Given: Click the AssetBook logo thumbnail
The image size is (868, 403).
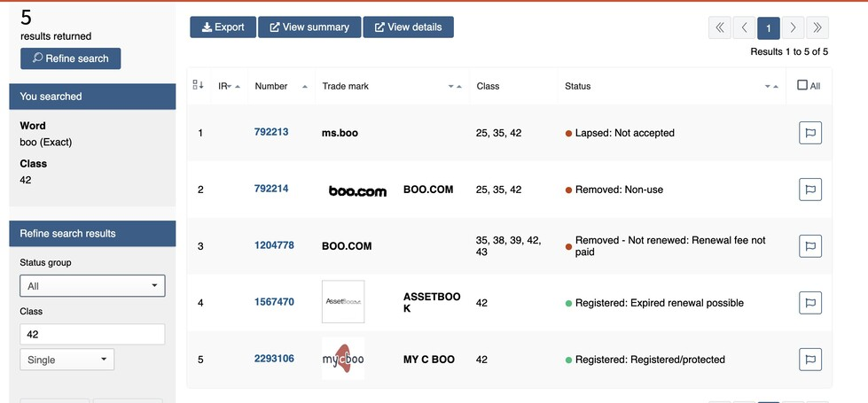Looking at the screenshot, I should pos(343,302).
